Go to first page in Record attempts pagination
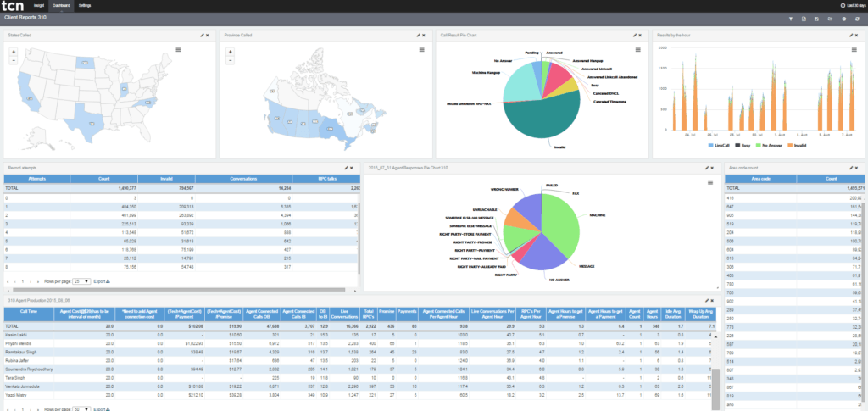 [8, 281]
